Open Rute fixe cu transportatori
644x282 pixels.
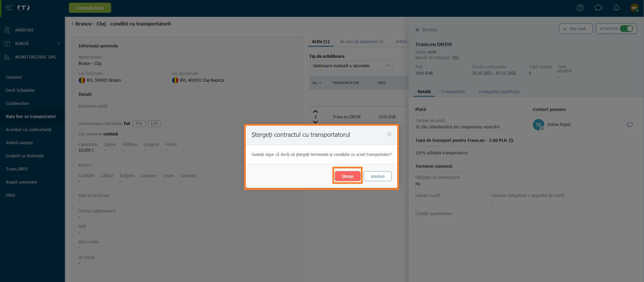[x=31, y=116]
